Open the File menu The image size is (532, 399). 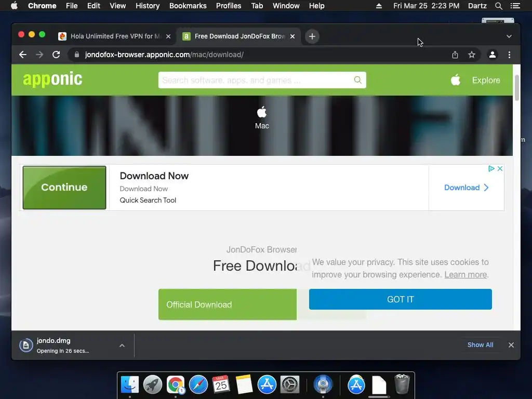(x=72, y=6)
